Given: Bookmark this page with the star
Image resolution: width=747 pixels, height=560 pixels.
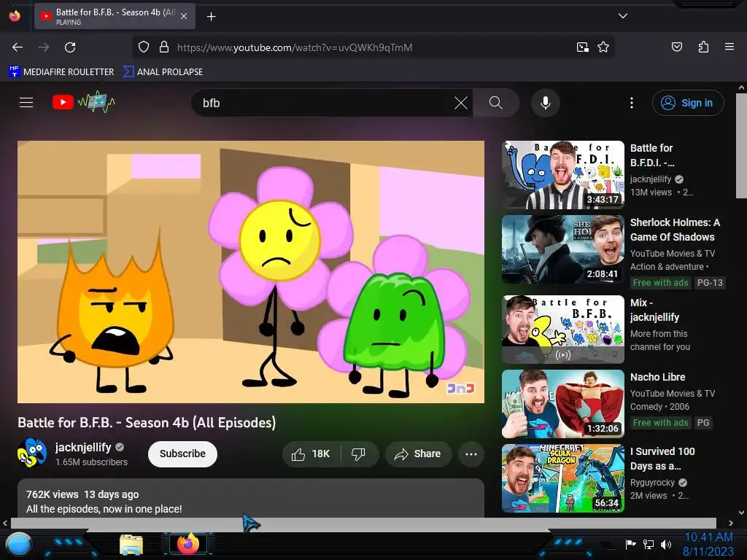Looking at the screenshot, I should point(603,47).
